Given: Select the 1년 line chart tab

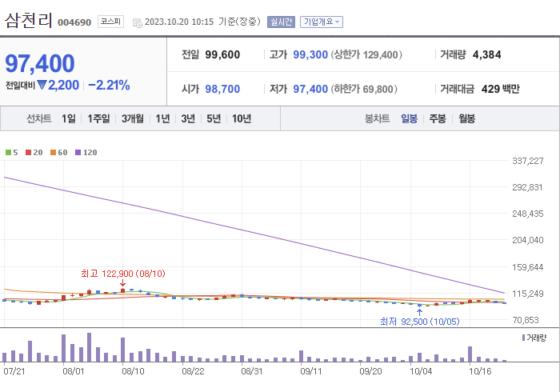Looking at the screenshot, I should click(x=162, y=118).
